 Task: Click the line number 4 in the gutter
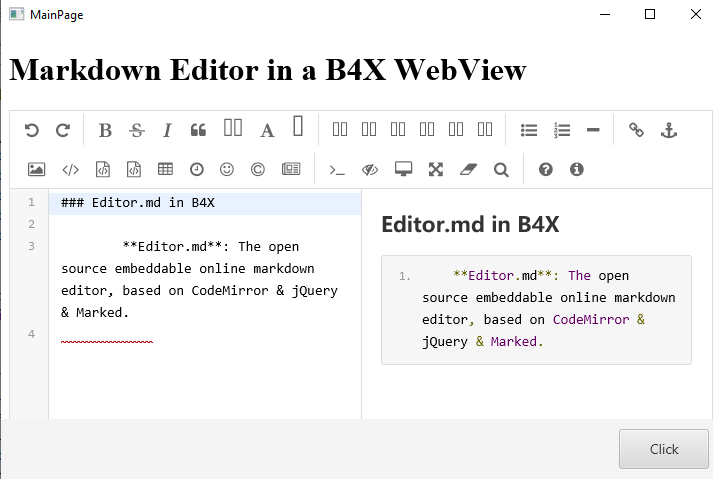[31, 334]
